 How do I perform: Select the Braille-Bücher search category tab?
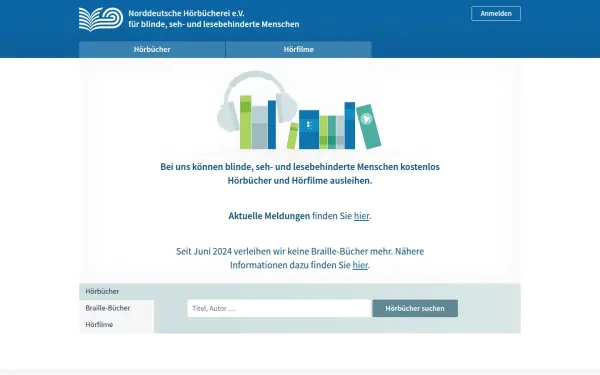[116, 308]
